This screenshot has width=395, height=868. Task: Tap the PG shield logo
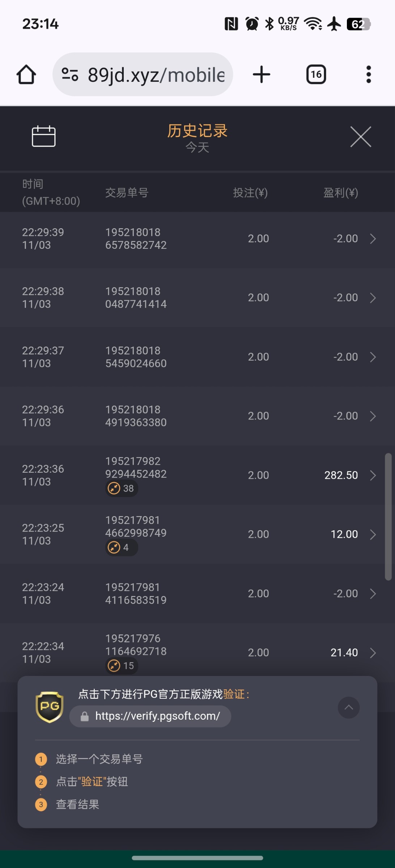(50, 707)
